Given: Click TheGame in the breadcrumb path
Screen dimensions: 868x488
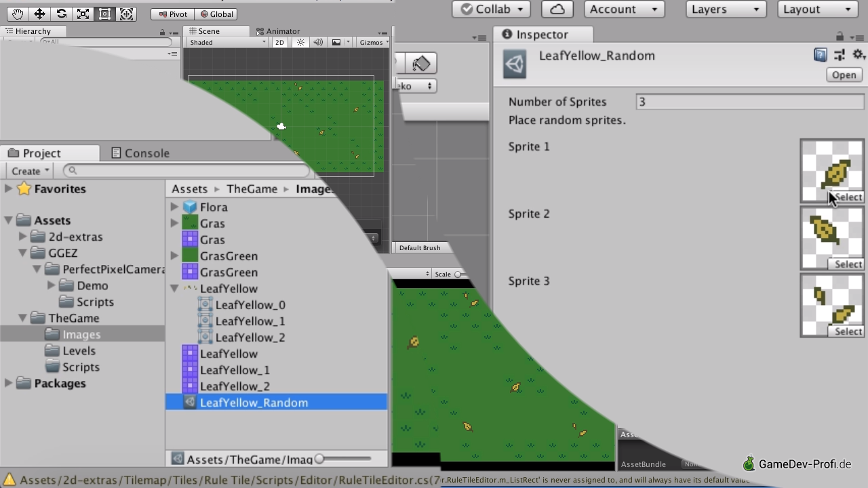Looking at the screenshot, I should pyautogui.click(x=252, y=189).
